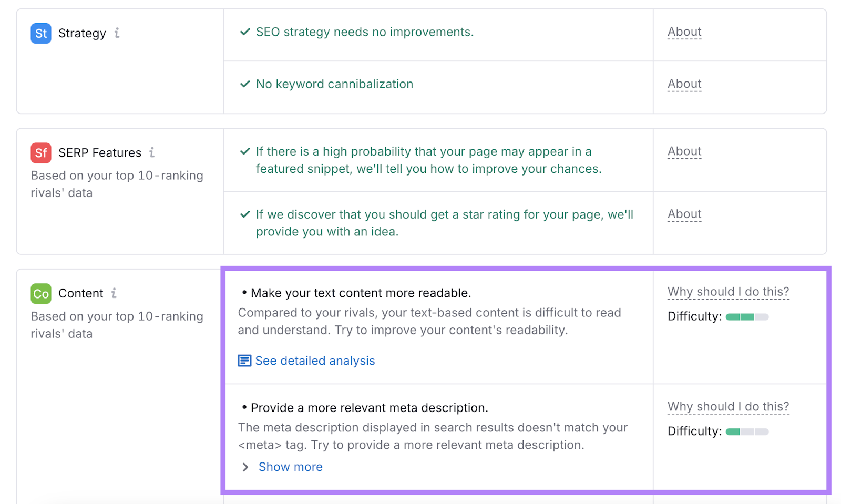Open About for the star rating suggestion
This screenshot has height=504, width=841.
click(684, 214)
